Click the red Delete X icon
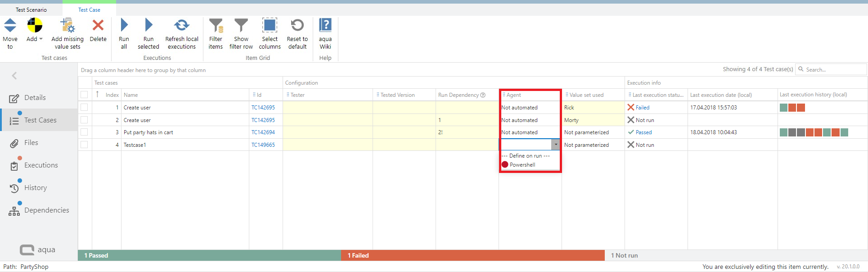868x272 pixels. (98, 25)
